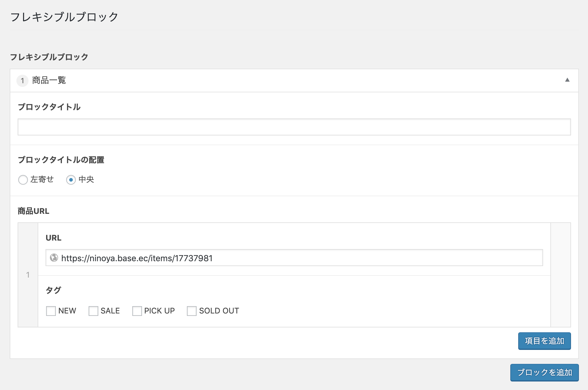Enable the SALE tag checkbox
This screenshot has width=588, height=390.
point(93,311)
